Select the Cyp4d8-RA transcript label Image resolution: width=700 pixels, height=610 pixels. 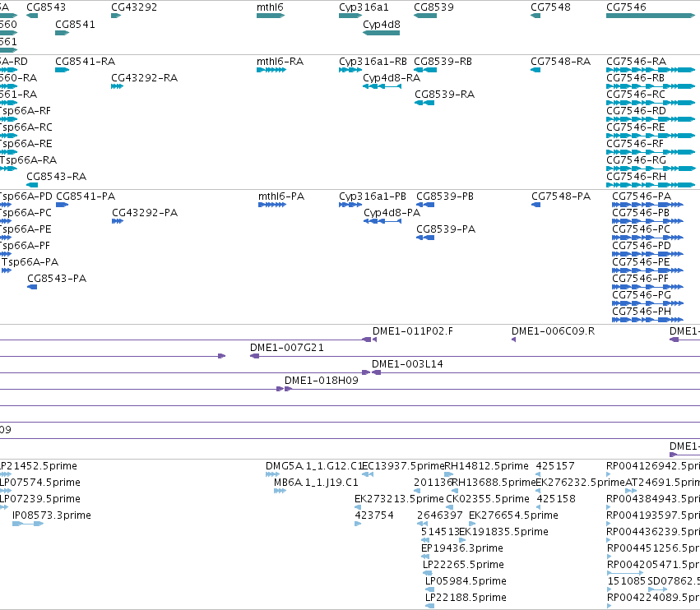(x=392, y=78)
